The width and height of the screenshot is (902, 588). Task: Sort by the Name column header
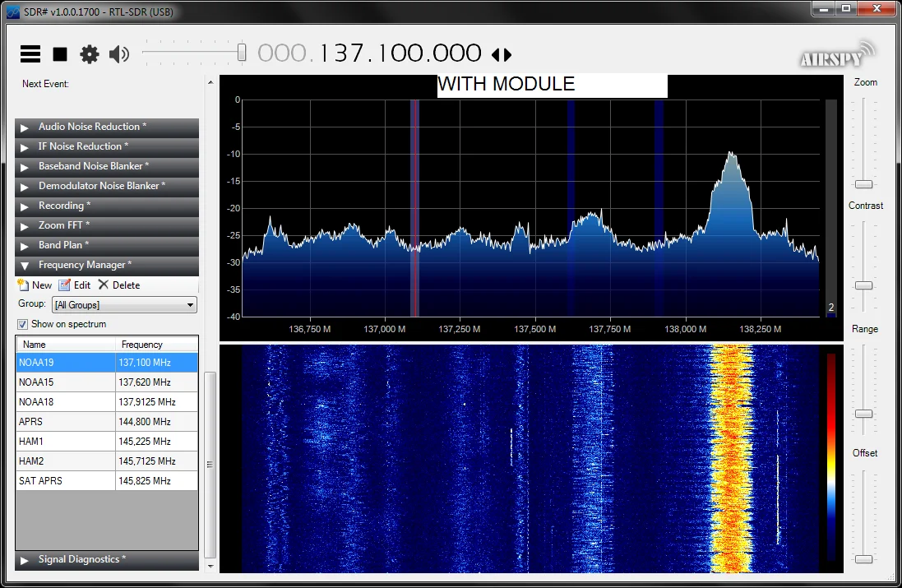(66, 344)
